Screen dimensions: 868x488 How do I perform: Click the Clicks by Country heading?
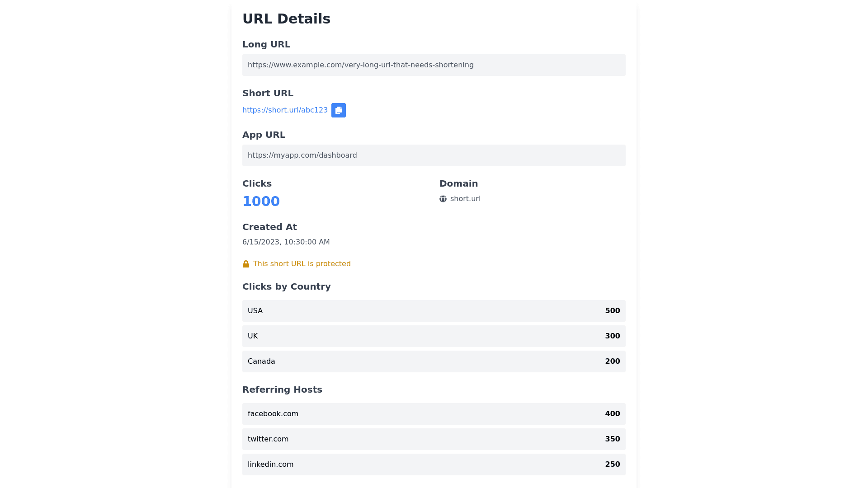[286, 286]
